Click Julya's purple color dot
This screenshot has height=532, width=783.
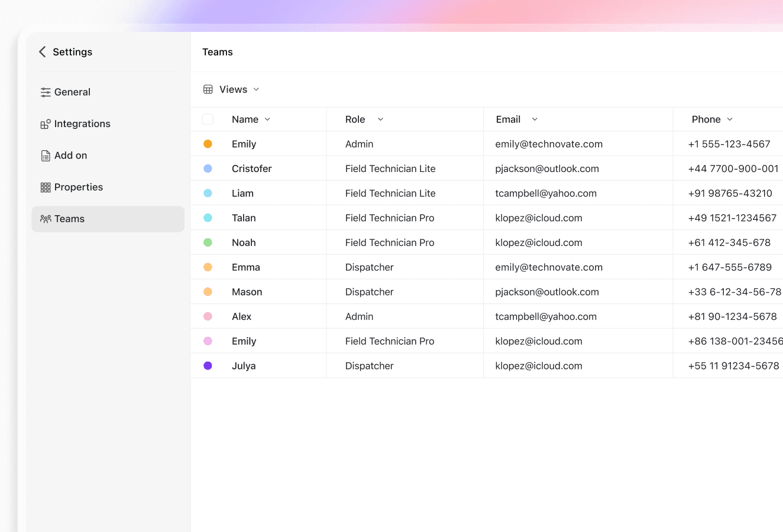pos(208,365)
